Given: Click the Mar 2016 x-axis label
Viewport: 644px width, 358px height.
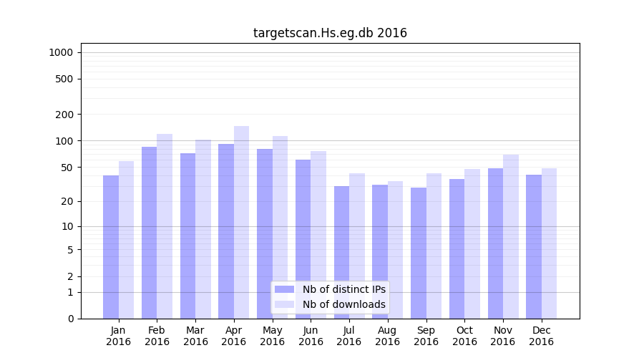Looking at the screenshot, I should tap(195, 336).
